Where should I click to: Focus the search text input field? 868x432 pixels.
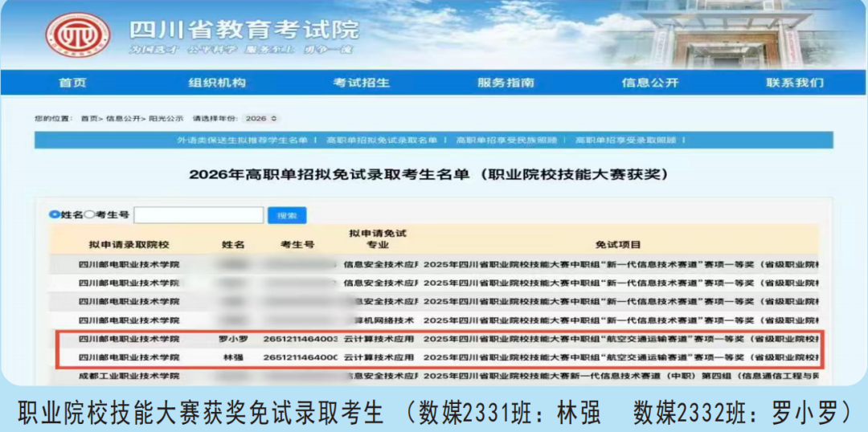(x=199, y=214)
